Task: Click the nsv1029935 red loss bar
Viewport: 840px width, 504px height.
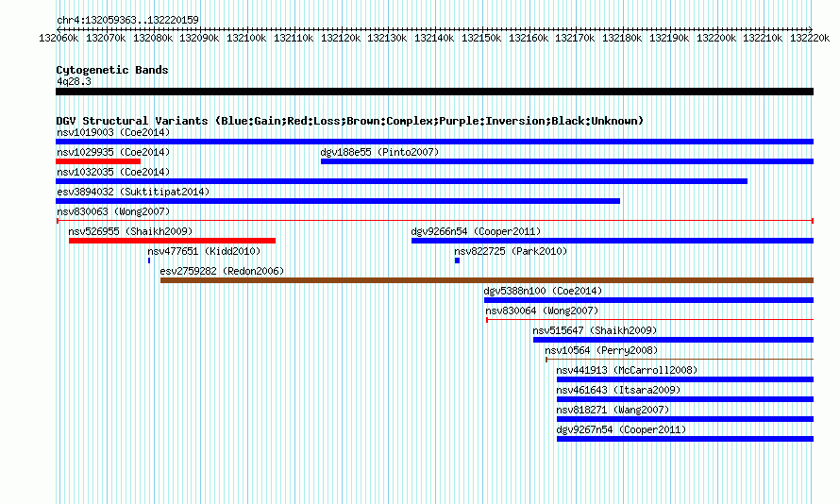Action: [98, 161]
